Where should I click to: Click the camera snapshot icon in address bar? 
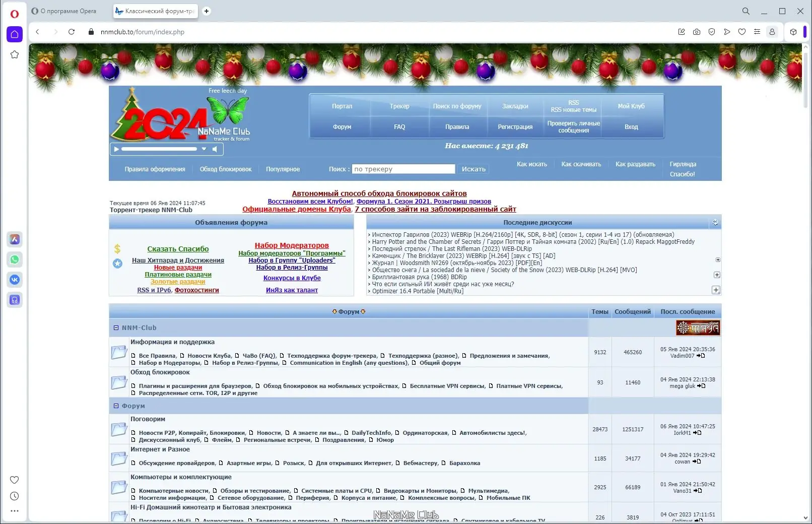[x=697, y=32]
